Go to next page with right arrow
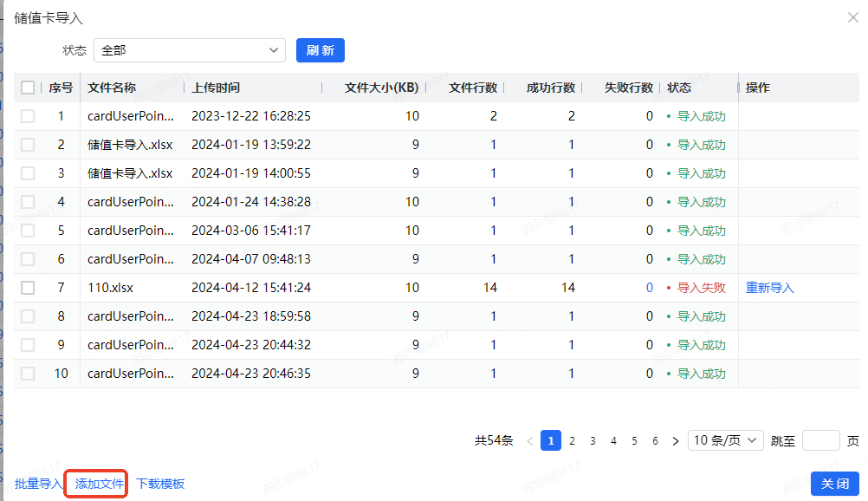The width and height of the screenshot is (868, 501). pos(676,441)
